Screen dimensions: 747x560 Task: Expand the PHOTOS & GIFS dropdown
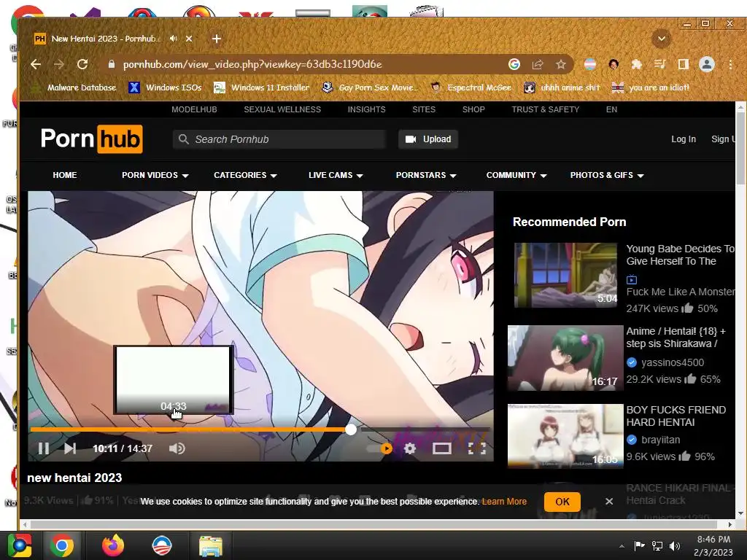coord(607,175)
